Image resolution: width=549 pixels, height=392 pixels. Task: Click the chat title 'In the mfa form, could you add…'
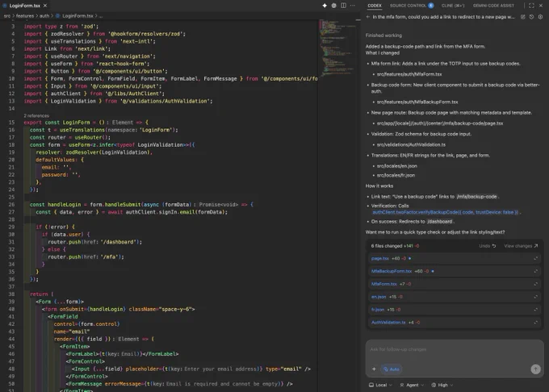[x=443, y=17]
